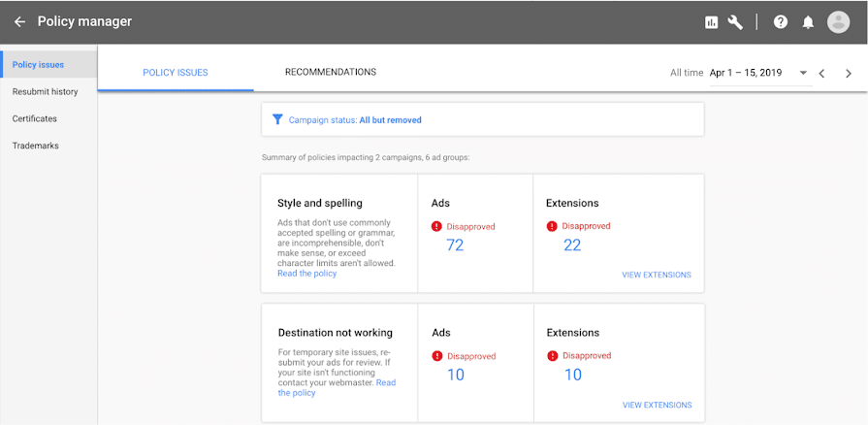Open the help question mark icon
Viewport: 868px width, 425px height.
point(781,22)
